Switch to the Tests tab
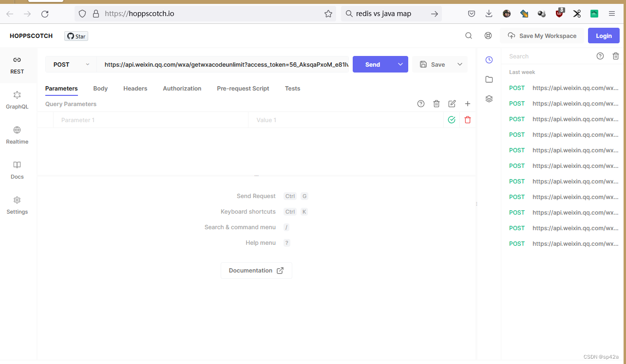This screenshot has width=626, height=364. pos(293,89)
